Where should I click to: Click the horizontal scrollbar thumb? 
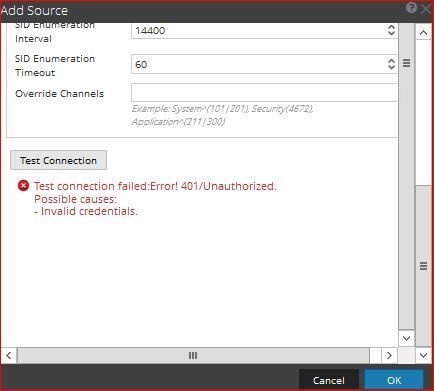(x=193, y=355)
